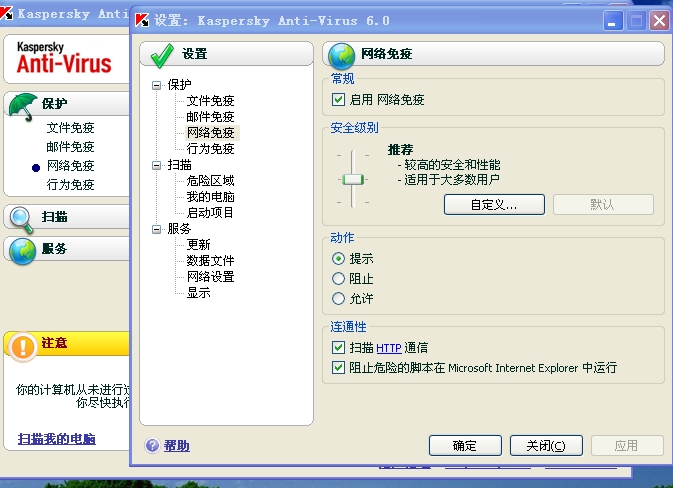Collapse the 服务 tree node
673x488 pixels.
[157, 229]
